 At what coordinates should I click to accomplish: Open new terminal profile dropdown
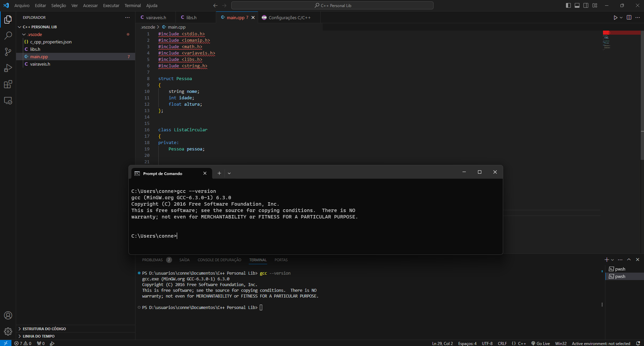point(612,259)
